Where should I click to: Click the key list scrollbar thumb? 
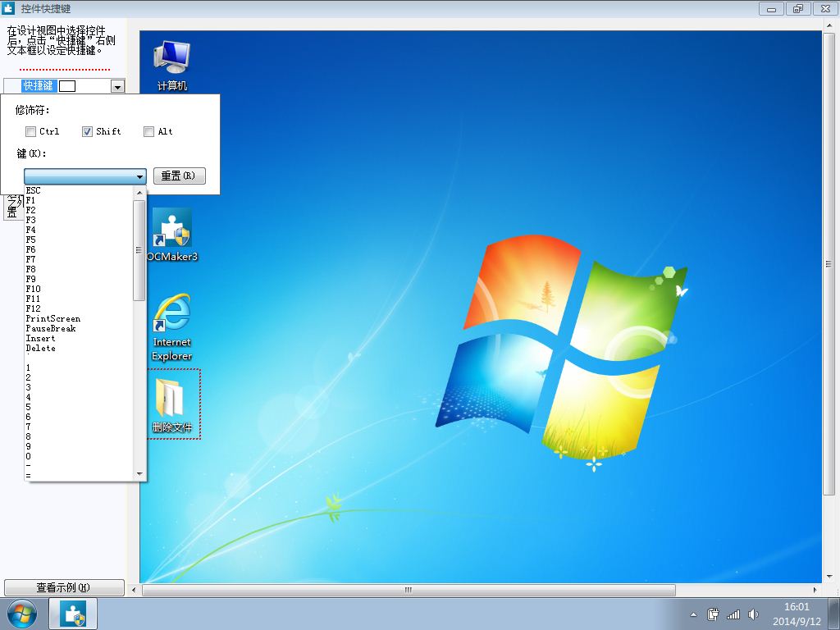click(x=139, y=250)
